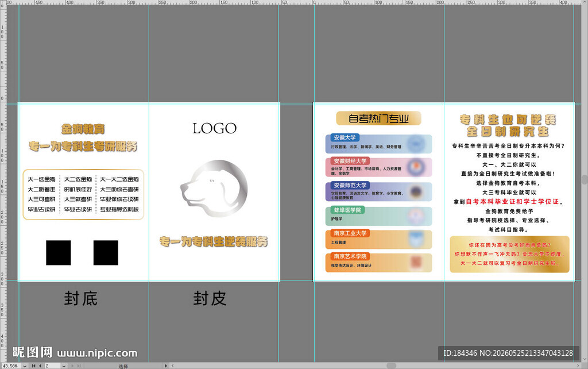588x369 pixels.
Task: Go to the last artboard
Action: (x=79, y=366)
